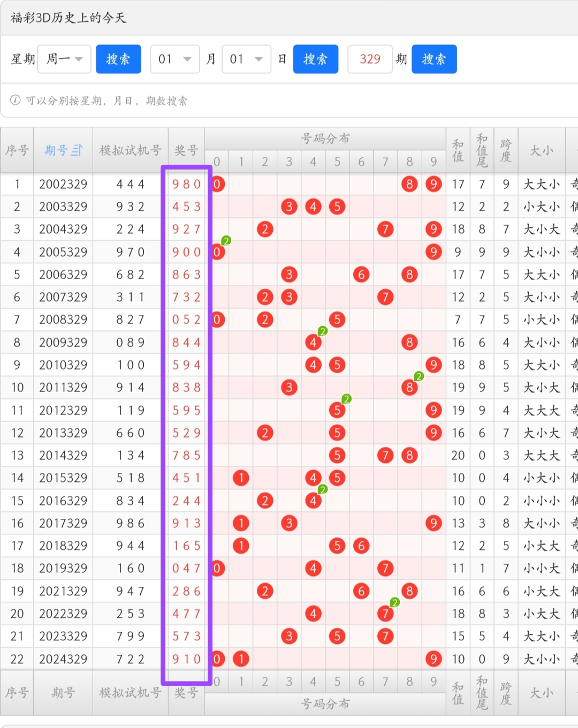The image size is (578, 728).
Task: Click red ball 1 in row 2024329
Action: 241,658
